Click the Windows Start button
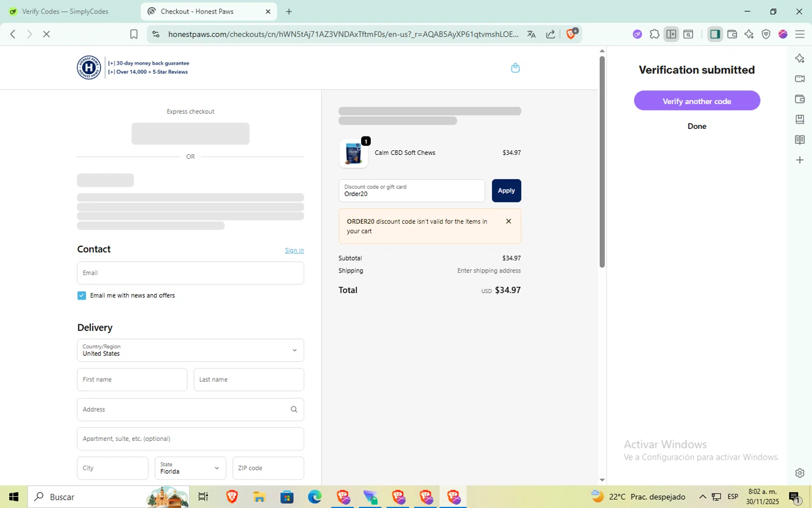 pos(14,497)
